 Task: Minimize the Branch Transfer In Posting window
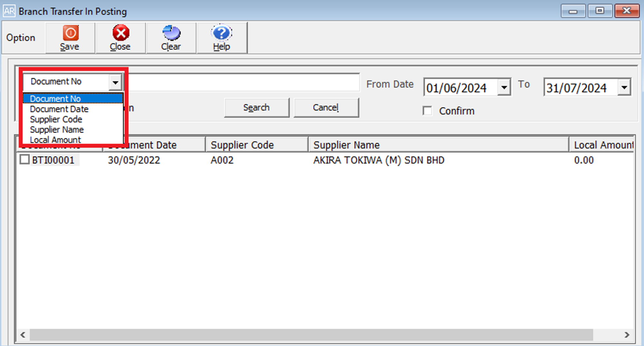(x=573, y=11)
